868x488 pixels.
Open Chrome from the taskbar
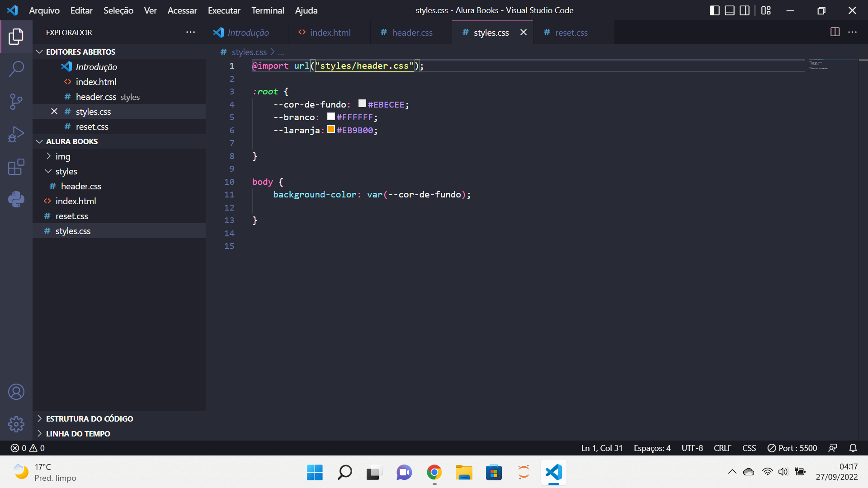tap(434, 472)
